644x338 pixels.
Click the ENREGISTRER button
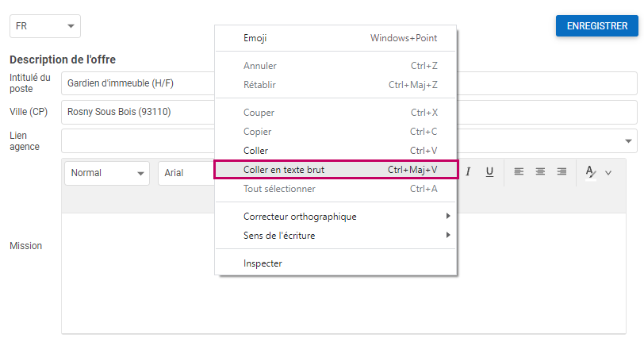pyautogui.click(x=596, y=25)
